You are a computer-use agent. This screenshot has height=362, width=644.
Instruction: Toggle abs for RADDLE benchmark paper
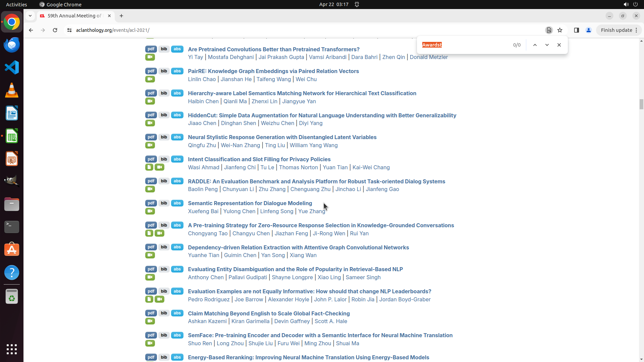(x=177, y=181)
